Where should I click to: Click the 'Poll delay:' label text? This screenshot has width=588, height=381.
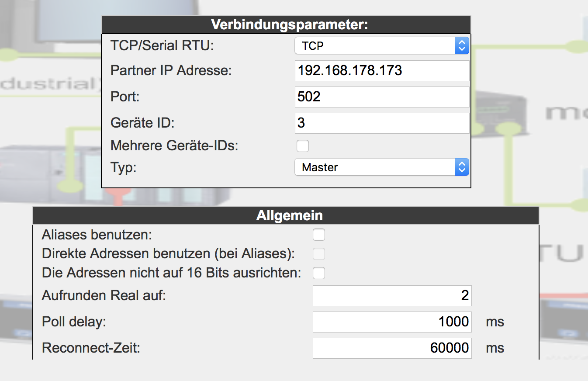[74, 322]
